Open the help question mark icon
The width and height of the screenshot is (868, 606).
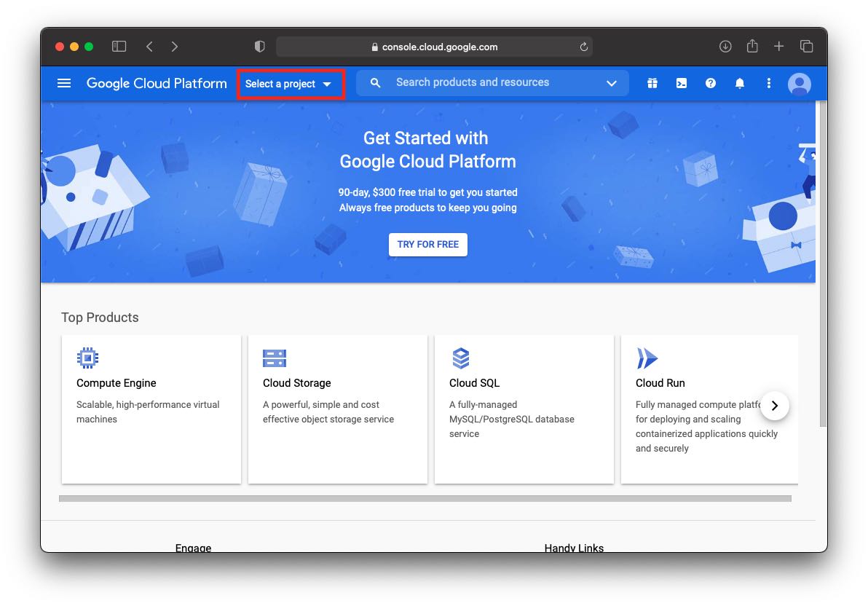pos(710,83)
